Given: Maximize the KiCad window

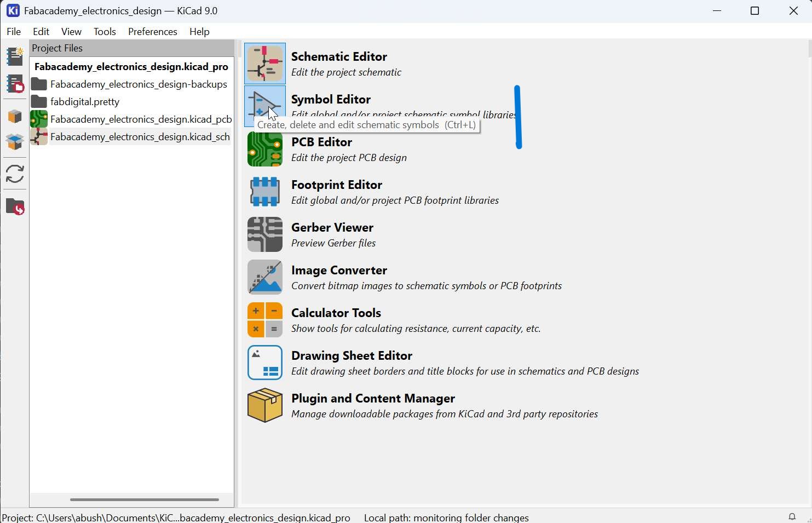Looking at the screenshot, I should 755,11.
